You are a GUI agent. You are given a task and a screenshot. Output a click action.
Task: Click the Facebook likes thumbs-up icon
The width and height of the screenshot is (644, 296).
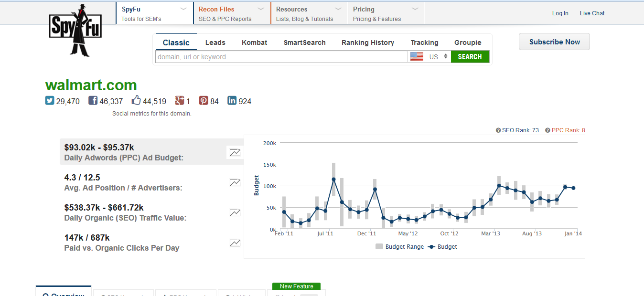[136, 101]
